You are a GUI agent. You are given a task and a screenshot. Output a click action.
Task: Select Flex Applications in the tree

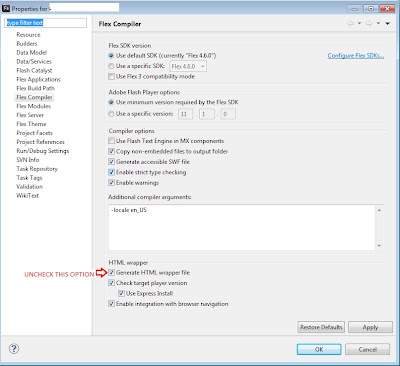[x=39, y=79]
